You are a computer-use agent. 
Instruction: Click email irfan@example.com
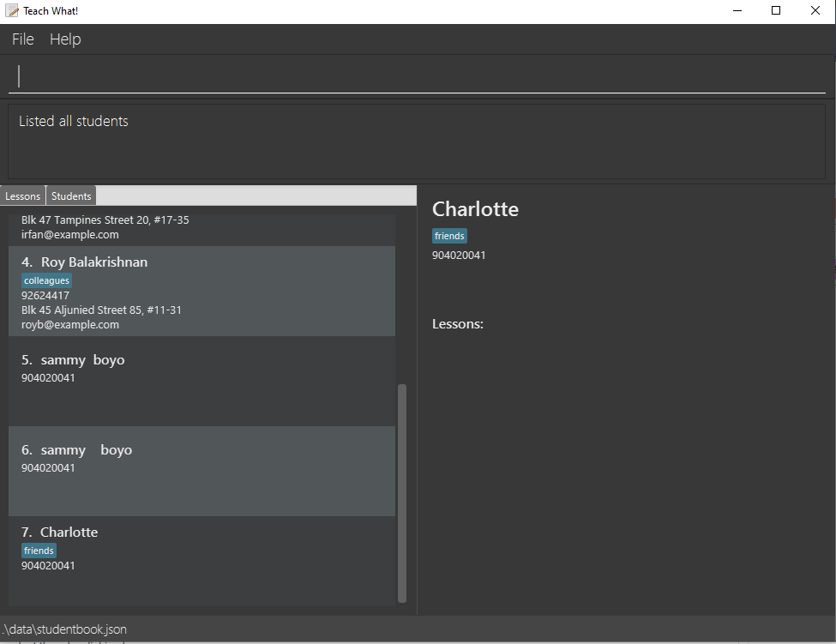click(69, 235)
